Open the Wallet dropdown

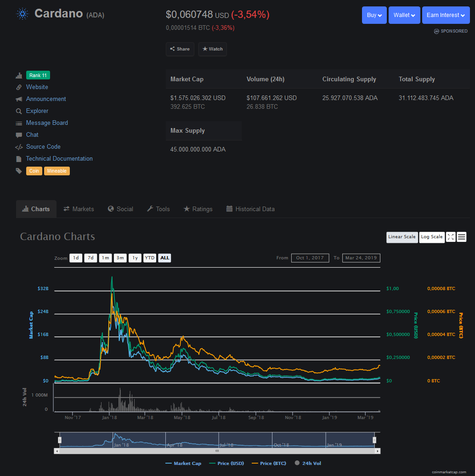click(x=404, y=15)
